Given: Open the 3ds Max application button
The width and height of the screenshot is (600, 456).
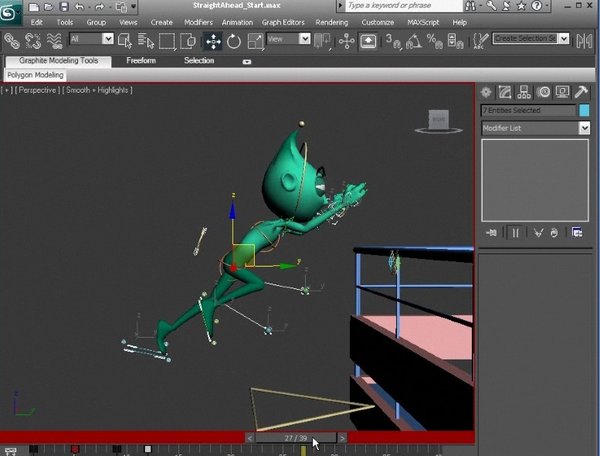Looking at the screenshot, I should [x=10, y=13].
